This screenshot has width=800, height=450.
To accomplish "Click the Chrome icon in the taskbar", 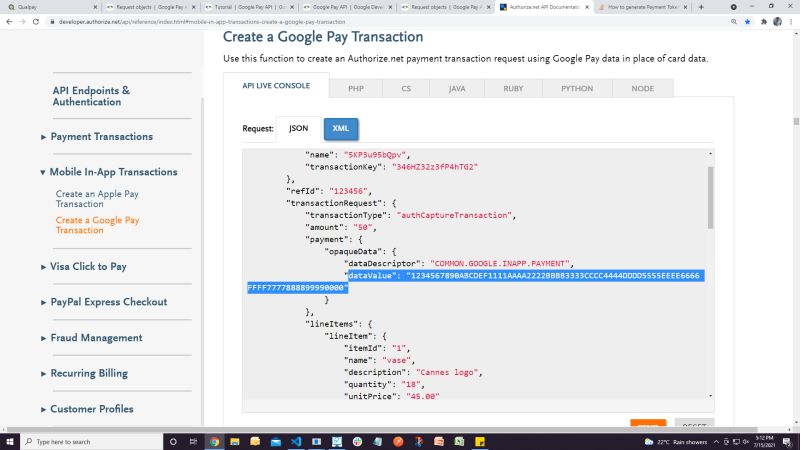I will pos(214,442).
